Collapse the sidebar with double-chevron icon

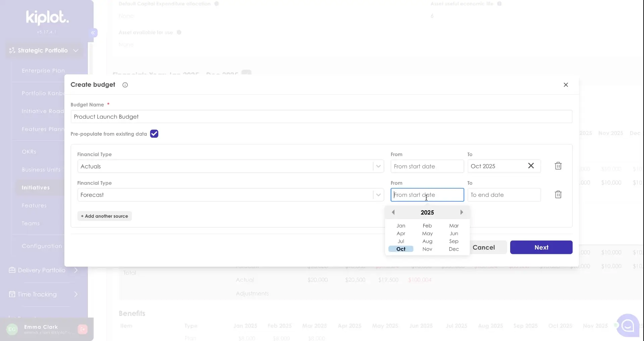click(x=93, y=33)
